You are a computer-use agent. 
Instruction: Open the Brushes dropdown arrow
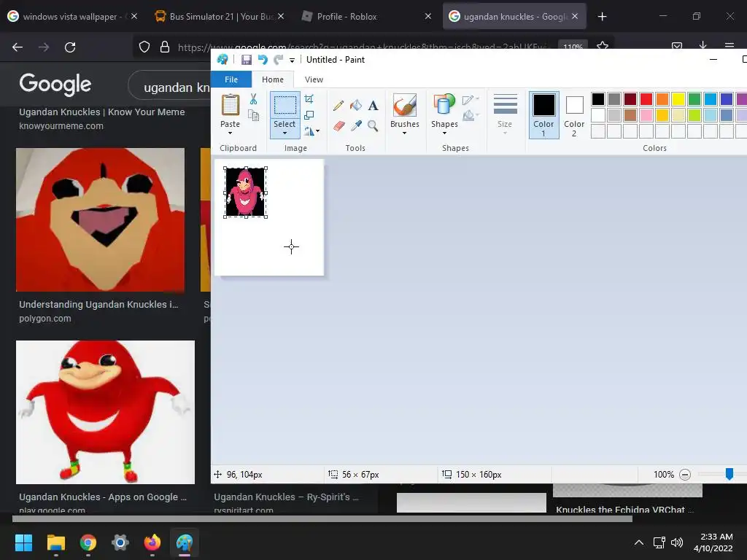click(x=404, y=133)
